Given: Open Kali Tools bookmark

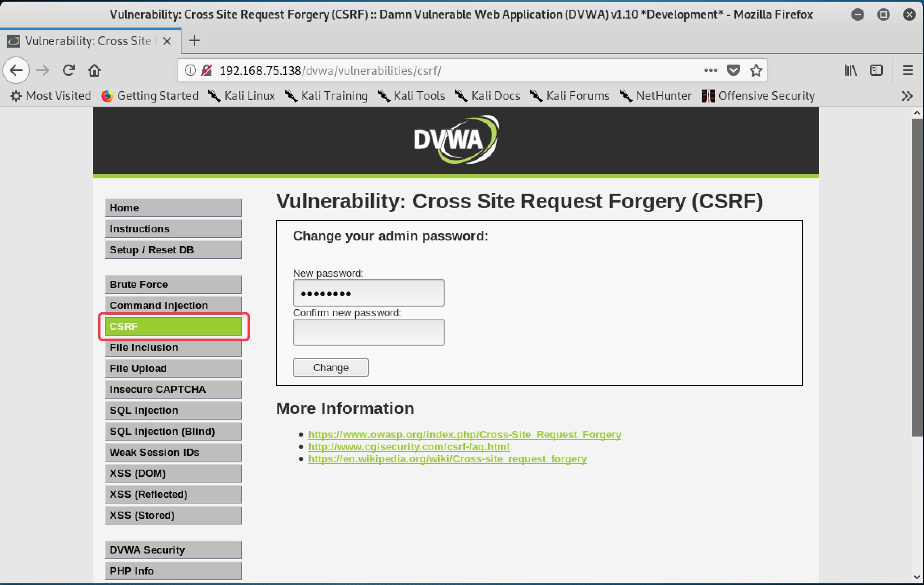Looking at the screenshot, I should tap(411, 96).
